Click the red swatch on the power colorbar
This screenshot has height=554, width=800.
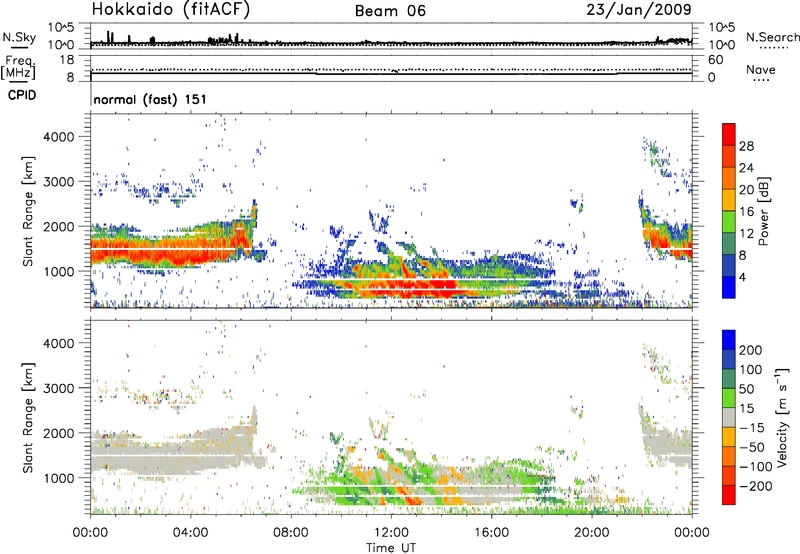[729, 134]
